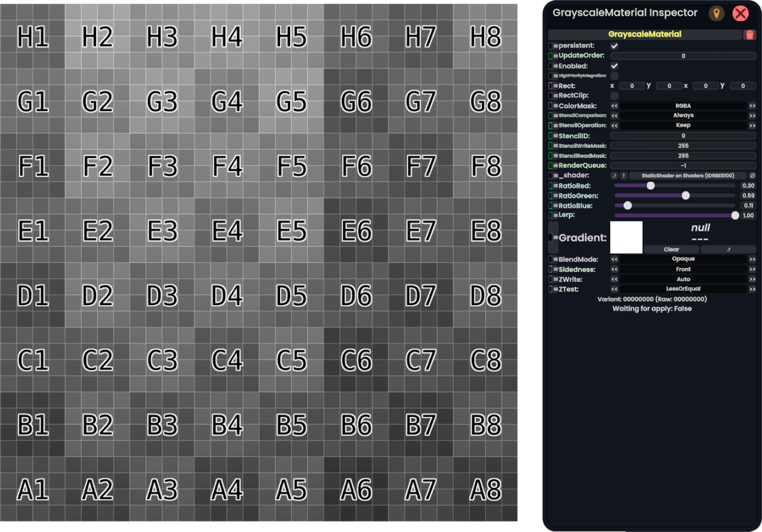Advance ZTest to the next option
This screenshot has width=762, height=532.
point(752,289)
